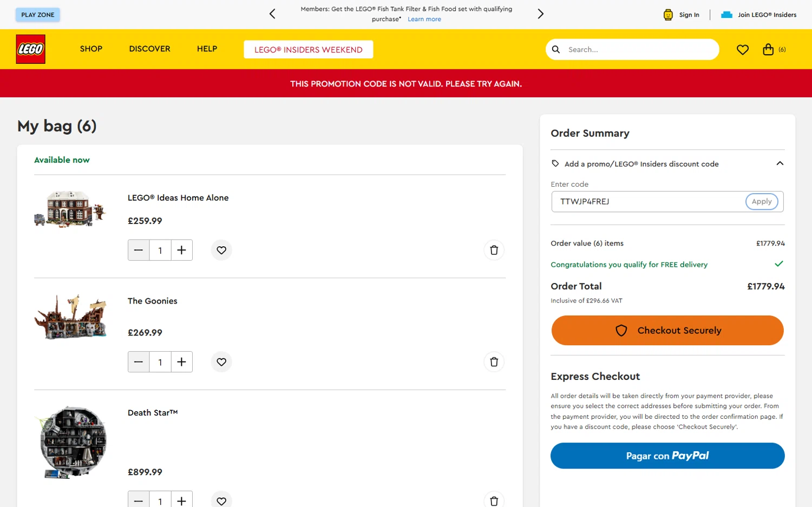Click the £899.99 price

coord(145,472)
